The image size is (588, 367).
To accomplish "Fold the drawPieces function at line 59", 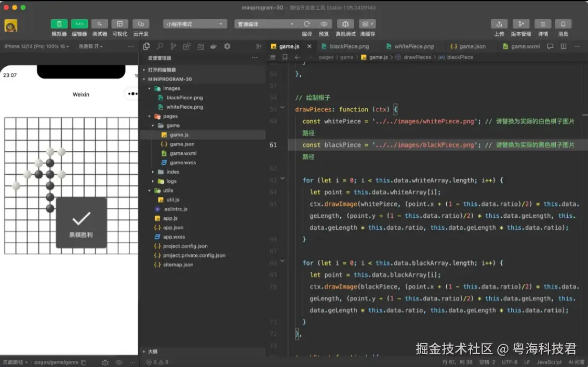I will tap(283, 108).
